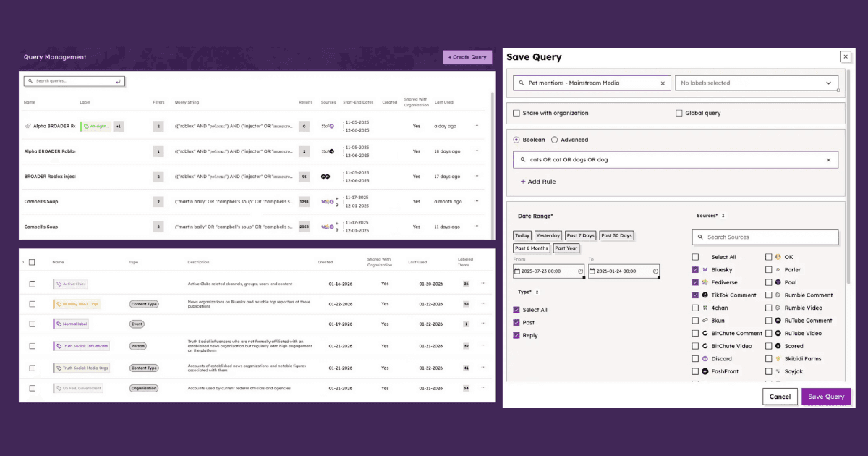Click the FashFront source icon
Viewport: 868px width, 456px height.
[x=705, y=371]
